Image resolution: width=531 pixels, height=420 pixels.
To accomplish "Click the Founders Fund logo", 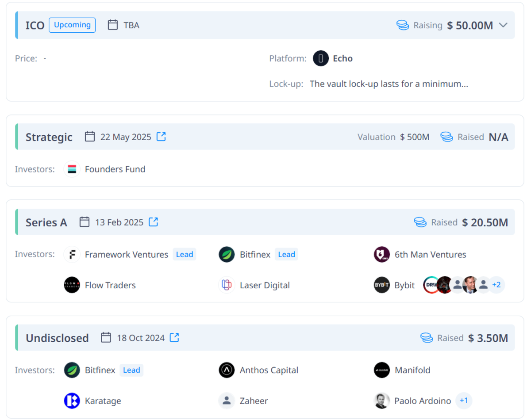I will [x=72, y=169].
